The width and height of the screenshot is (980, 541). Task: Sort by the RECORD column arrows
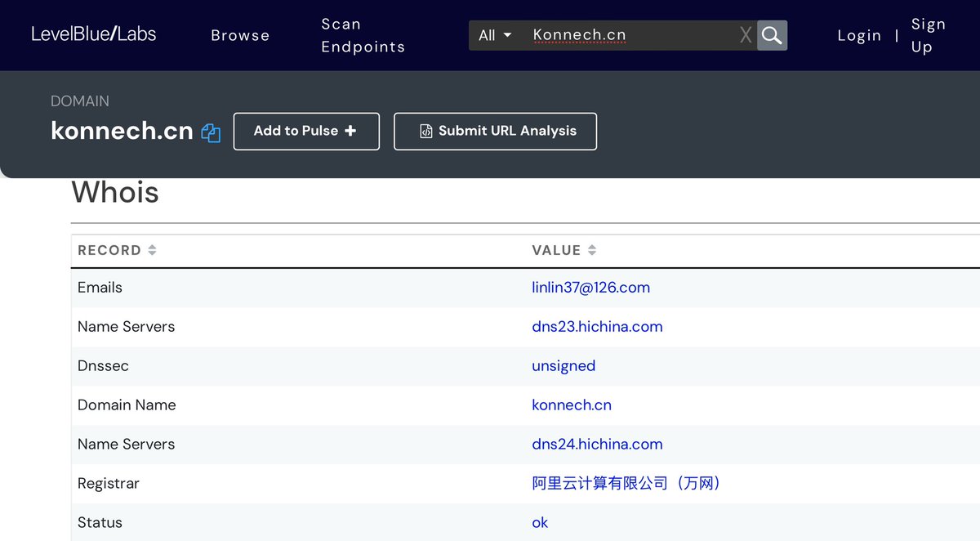pos(152,250)
